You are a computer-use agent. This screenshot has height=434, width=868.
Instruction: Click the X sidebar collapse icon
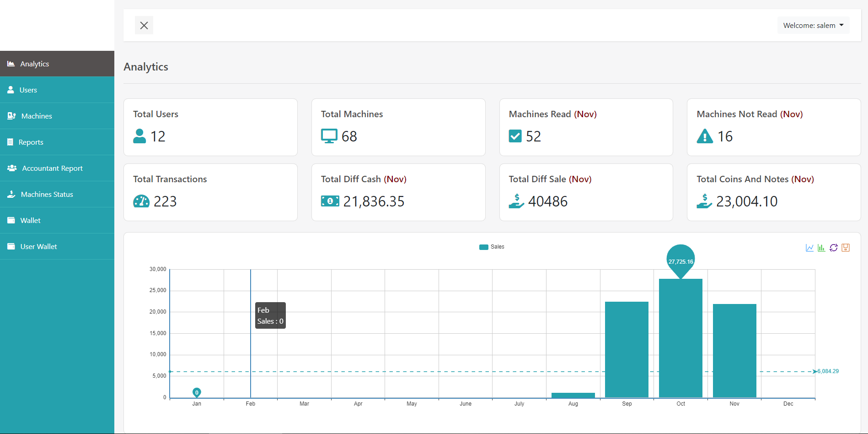pyautogui.click(x=144, y=26)
